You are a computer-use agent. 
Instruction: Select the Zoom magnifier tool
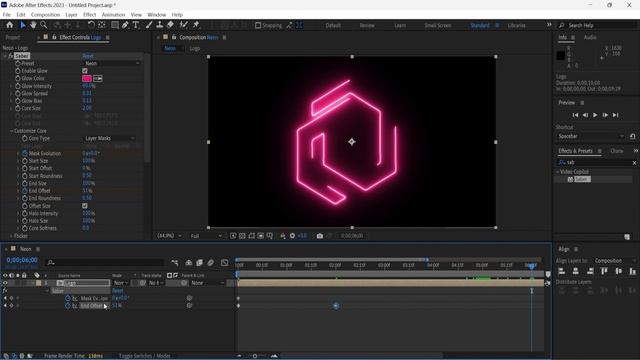43,25
